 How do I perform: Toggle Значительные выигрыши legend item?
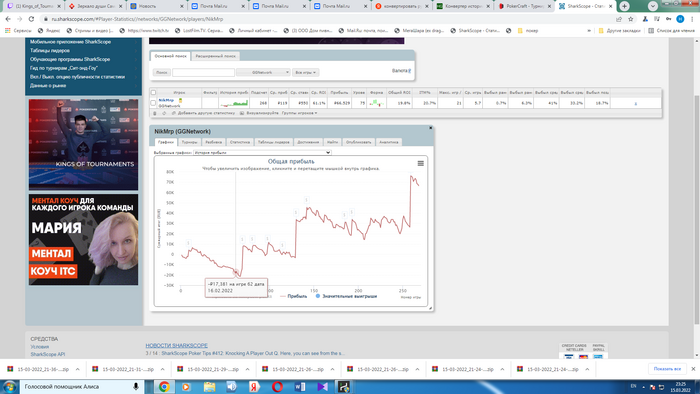click(x=346, y=296)
